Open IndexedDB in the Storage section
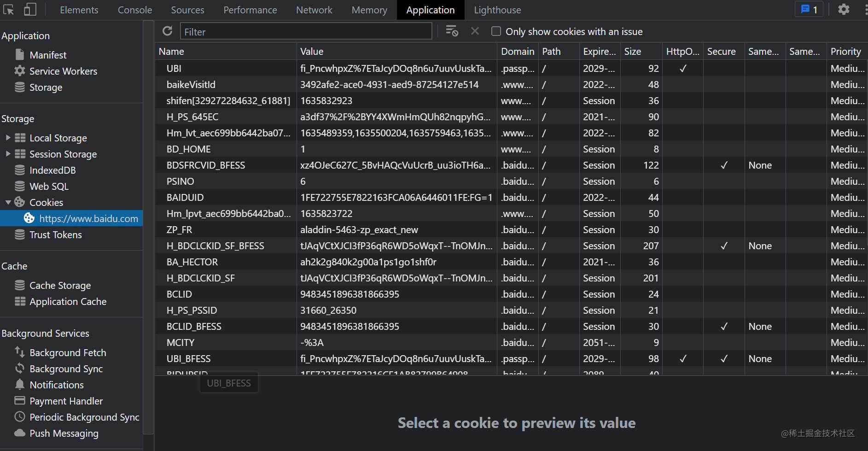 tap(52, 170)
